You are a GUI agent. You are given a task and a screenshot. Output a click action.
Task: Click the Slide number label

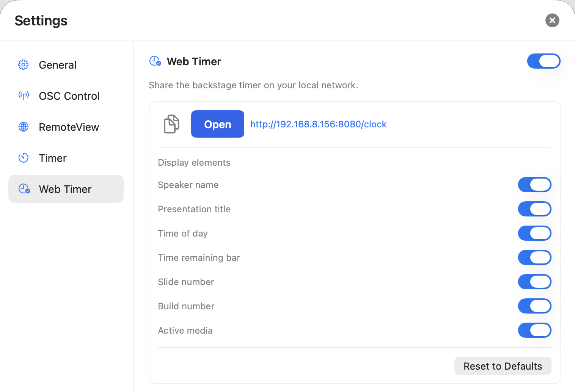click(x=186, y=282)
